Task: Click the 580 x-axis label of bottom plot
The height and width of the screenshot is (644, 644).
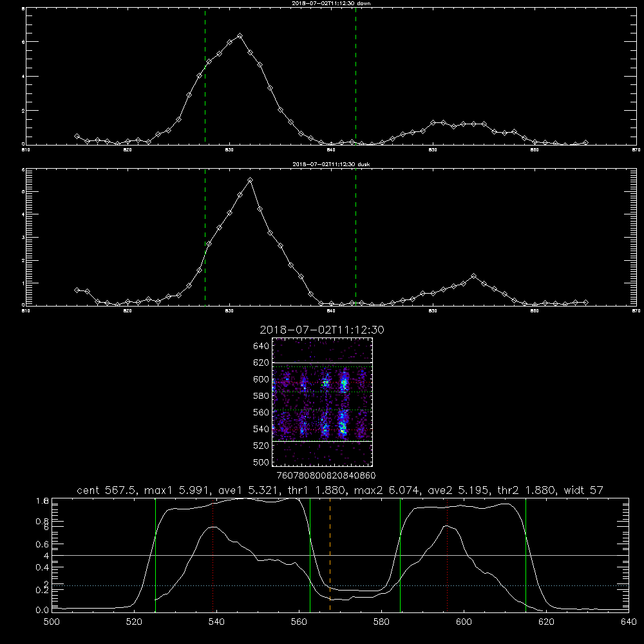Action: tap(381, 622)
